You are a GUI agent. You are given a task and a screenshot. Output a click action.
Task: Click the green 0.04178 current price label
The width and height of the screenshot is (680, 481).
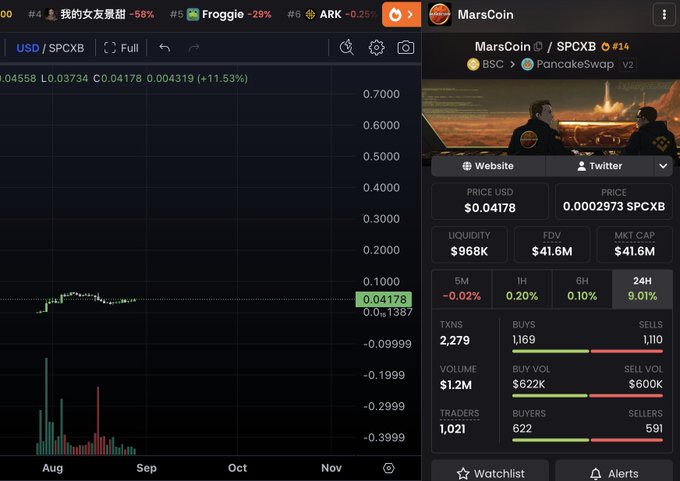384,299
